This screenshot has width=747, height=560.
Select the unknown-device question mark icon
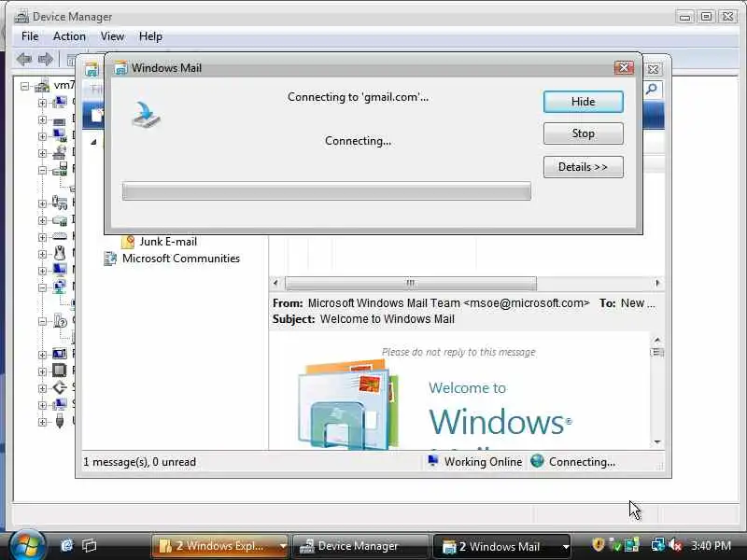coord(60,320)
